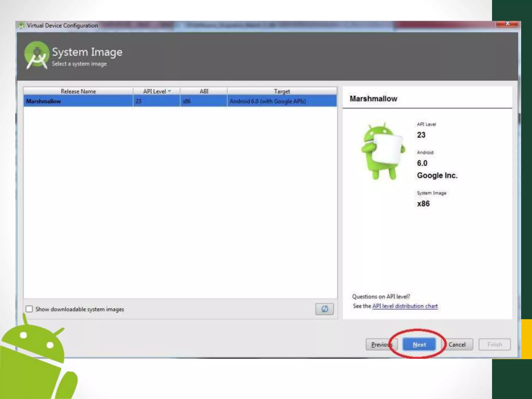Viewport: 532px width, 399px height.
Task: Open the API level distribution chart link
Action: (405, 306)
